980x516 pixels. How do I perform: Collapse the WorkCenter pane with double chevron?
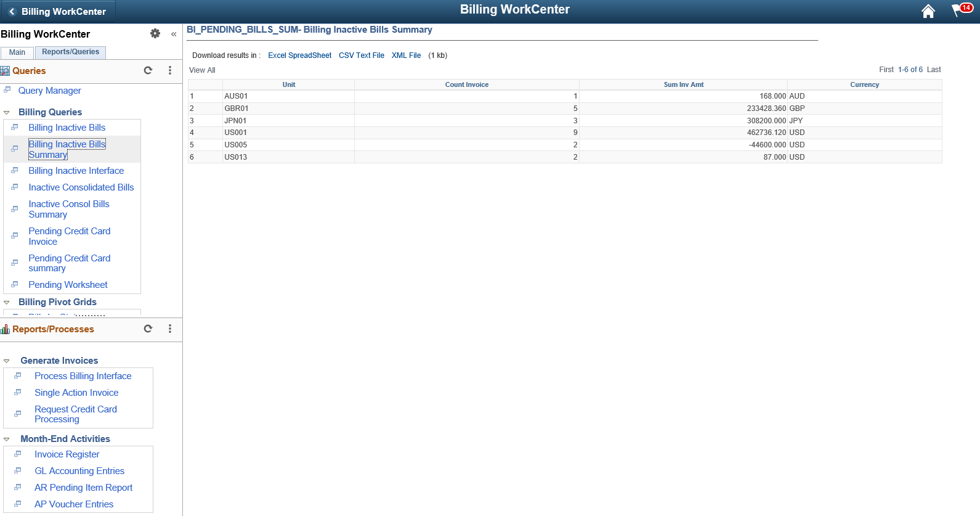174,34
